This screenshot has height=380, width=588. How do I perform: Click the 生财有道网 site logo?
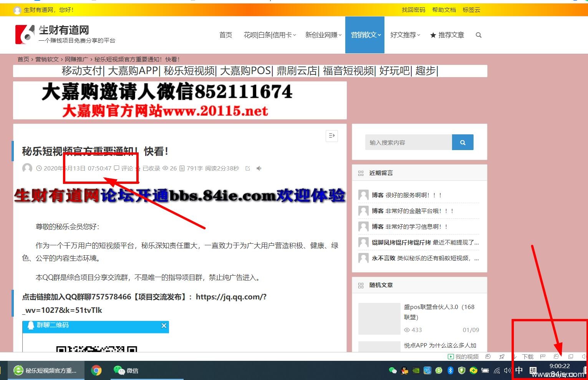65,34
